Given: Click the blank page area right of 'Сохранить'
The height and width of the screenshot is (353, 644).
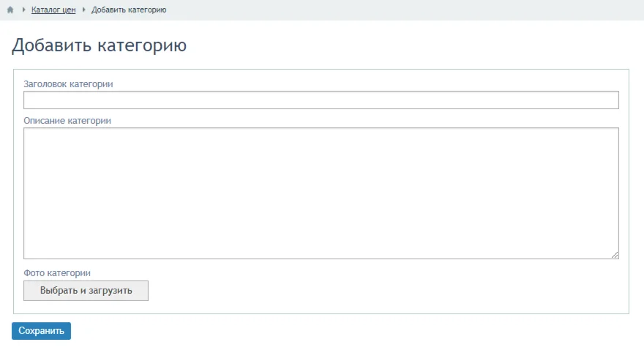Looking at the screenshot, I should pyautogui.click(x=329, y=331).
